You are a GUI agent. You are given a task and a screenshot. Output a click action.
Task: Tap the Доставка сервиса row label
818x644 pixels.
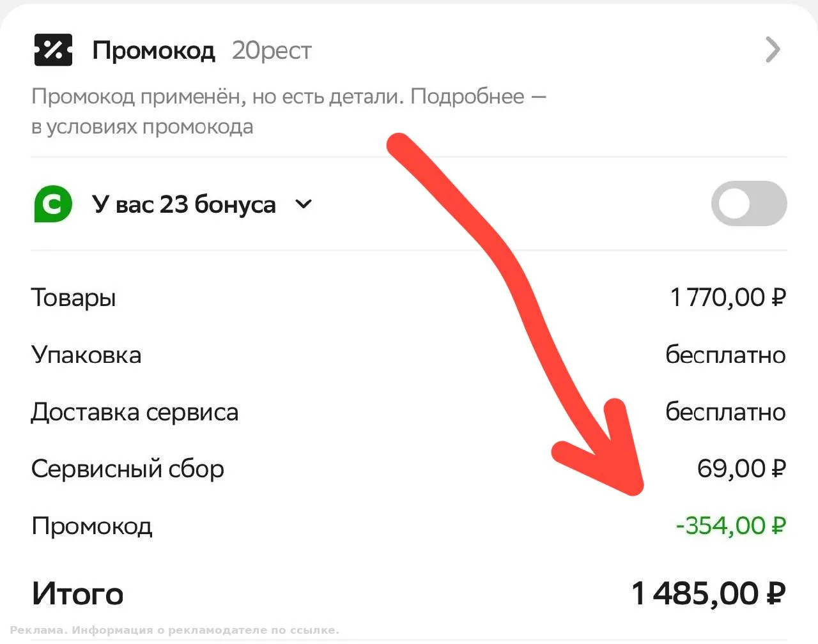135,412
